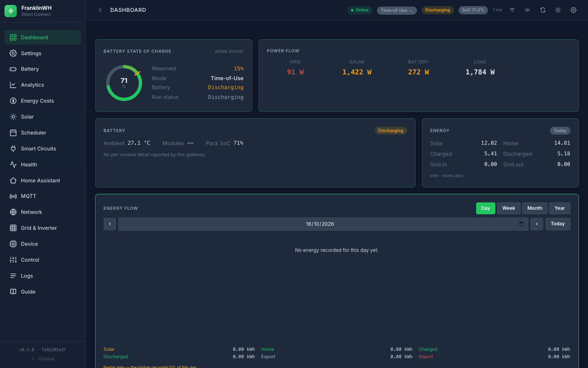Open the settings gear in top bar
The image size is (588, 368).
tap(573, 10)
